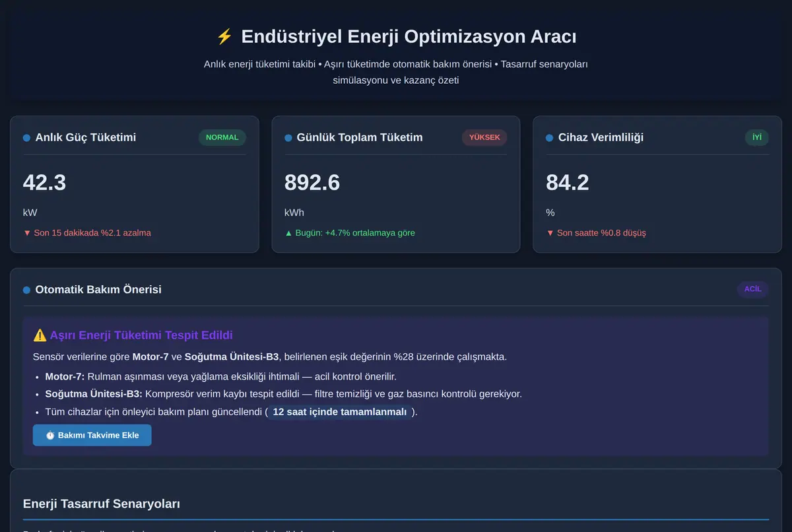The image size is (792, 532).
Task: Select the 892.6 daily consumption value
Action: pos(312,182)
